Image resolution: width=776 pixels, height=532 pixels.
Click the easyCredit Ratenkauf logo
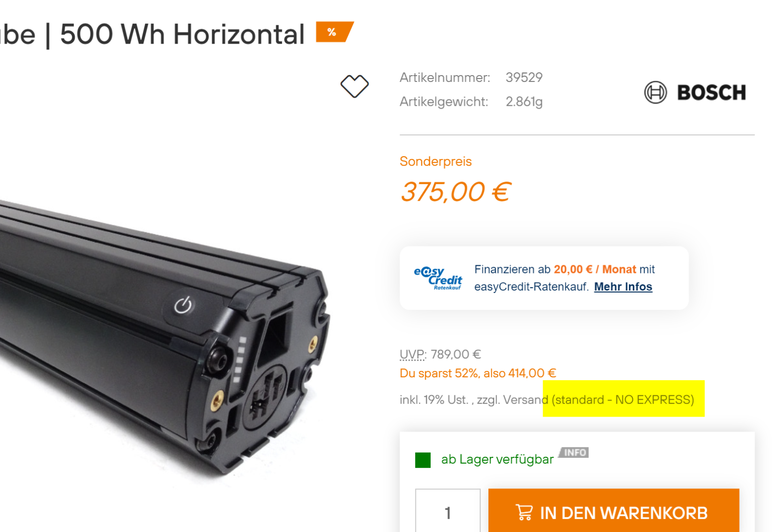click(438, 278)
